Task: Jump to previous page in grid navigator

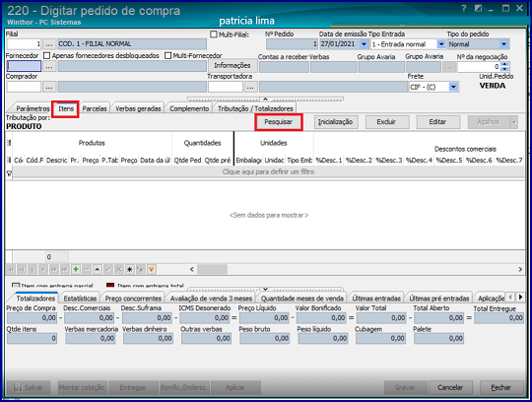Action: click(22, 270)
